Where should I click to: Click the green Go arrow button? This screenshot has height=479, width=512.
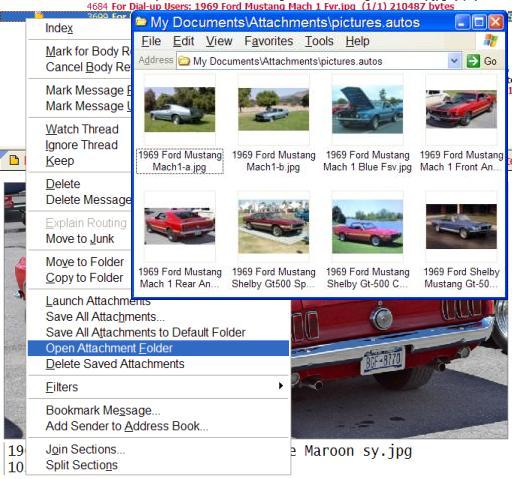click(x=473, y=61)
